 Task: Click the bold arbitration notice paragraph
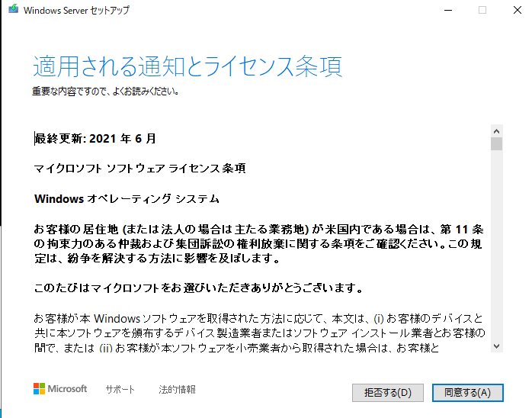[258, 244]
